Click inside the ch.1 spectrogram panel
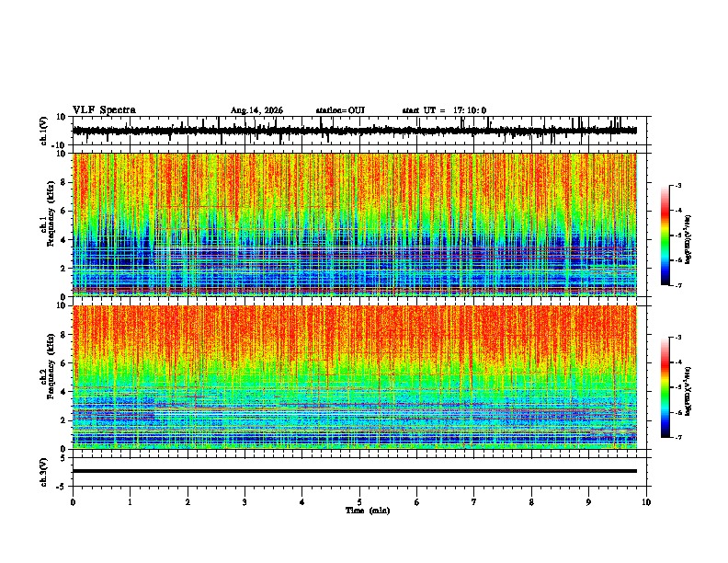The image size is (728, 563). (355, 224)
